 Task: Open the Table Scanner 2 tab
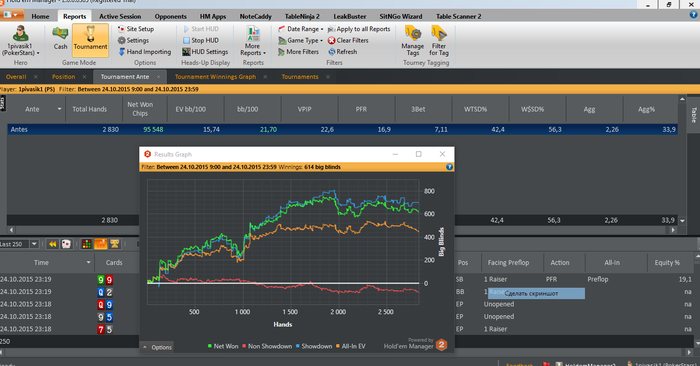[x=458, y=17]
